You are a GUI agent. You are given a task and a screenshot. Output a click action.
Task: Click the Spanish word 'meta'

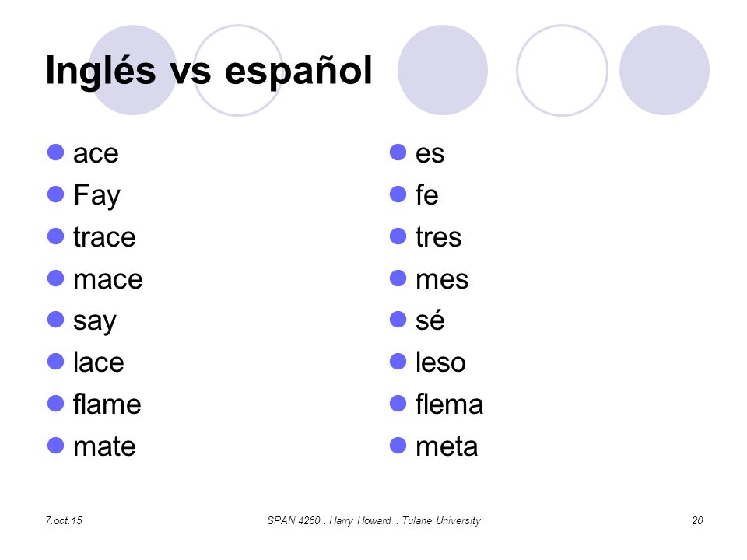point(447,446)
